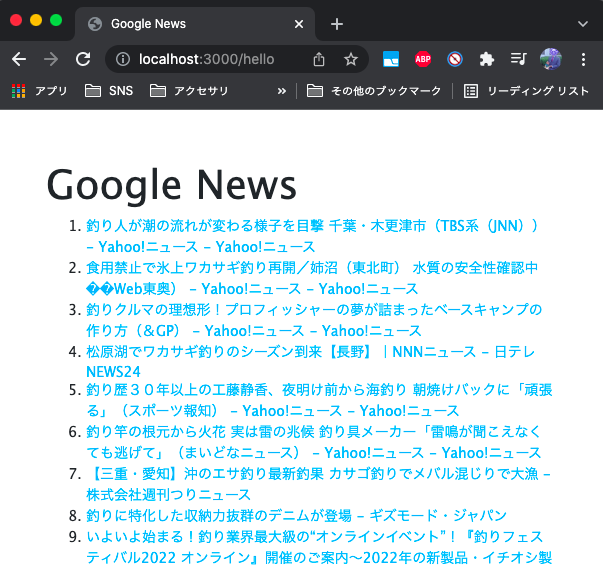Viewport: 603px width, 567px height.
Task: Open the リーディング リスト panel
Action: click(526, 91)
